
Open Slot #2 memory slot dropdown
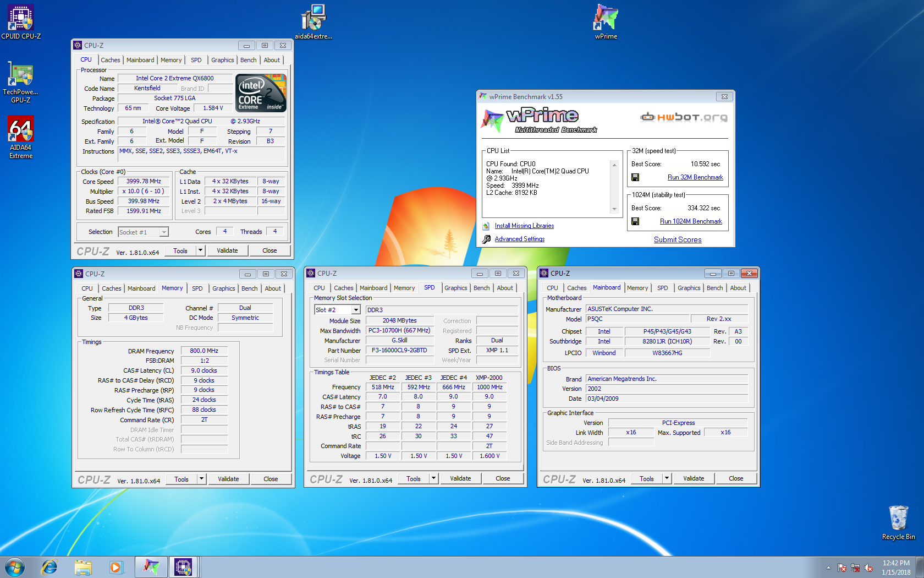pyautogui.click(x=337, y=310)
